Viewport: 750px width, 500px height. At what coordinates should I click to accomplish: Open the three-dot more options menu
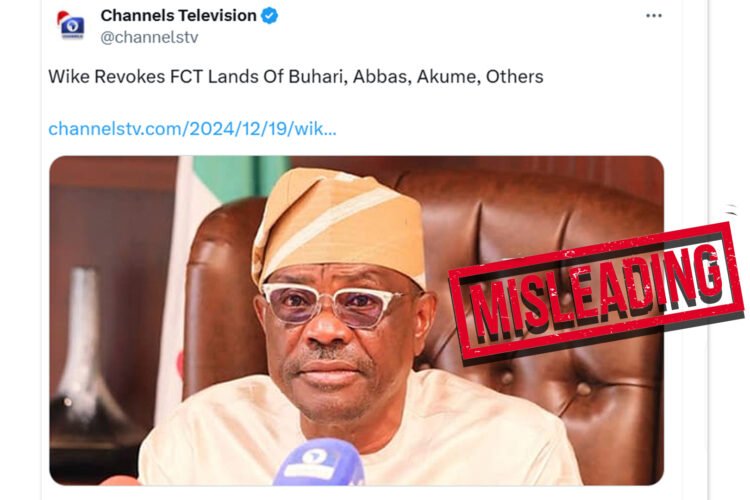click(653, 16)
